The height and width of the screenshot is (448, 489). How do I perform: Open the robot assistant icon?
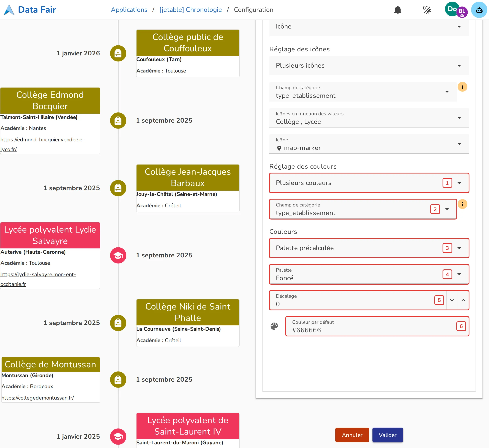point(479,10)
